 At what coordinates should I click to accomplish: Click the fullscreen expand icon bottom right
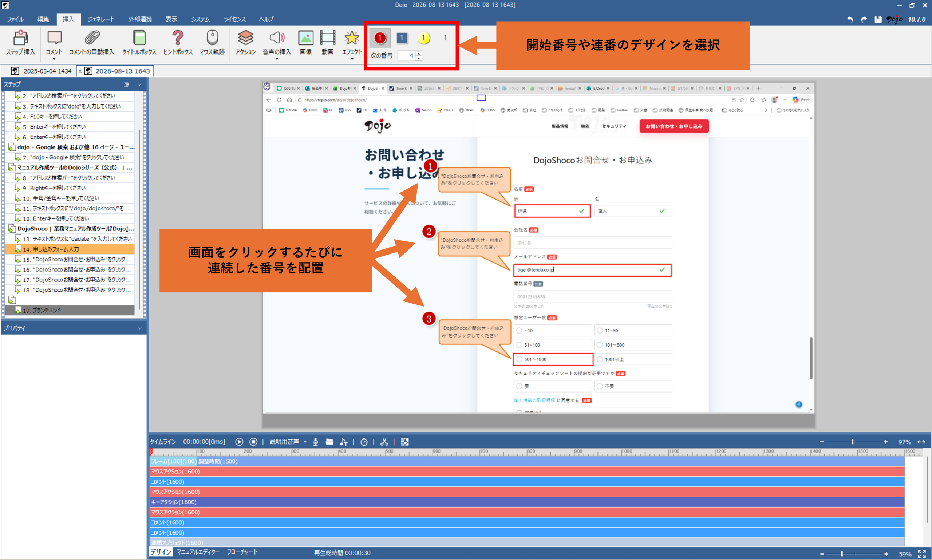tap(921, 553)
